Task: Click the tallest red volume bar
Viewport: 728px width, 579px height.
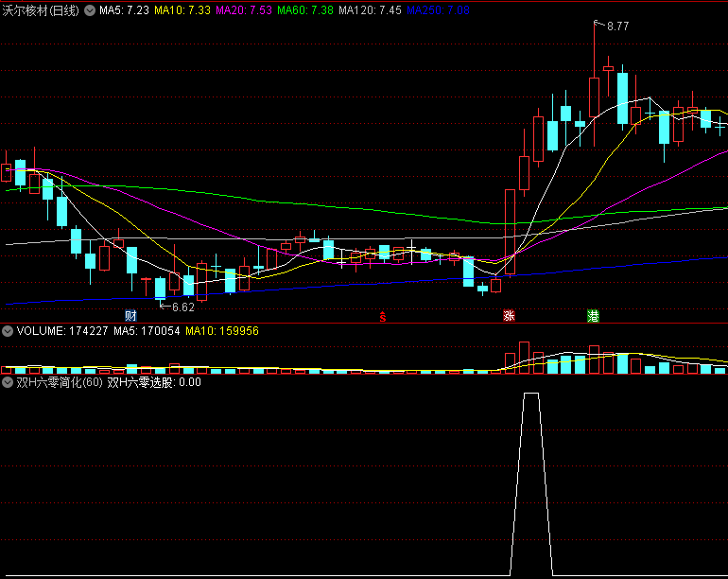Action: click(x=524, y=358)
